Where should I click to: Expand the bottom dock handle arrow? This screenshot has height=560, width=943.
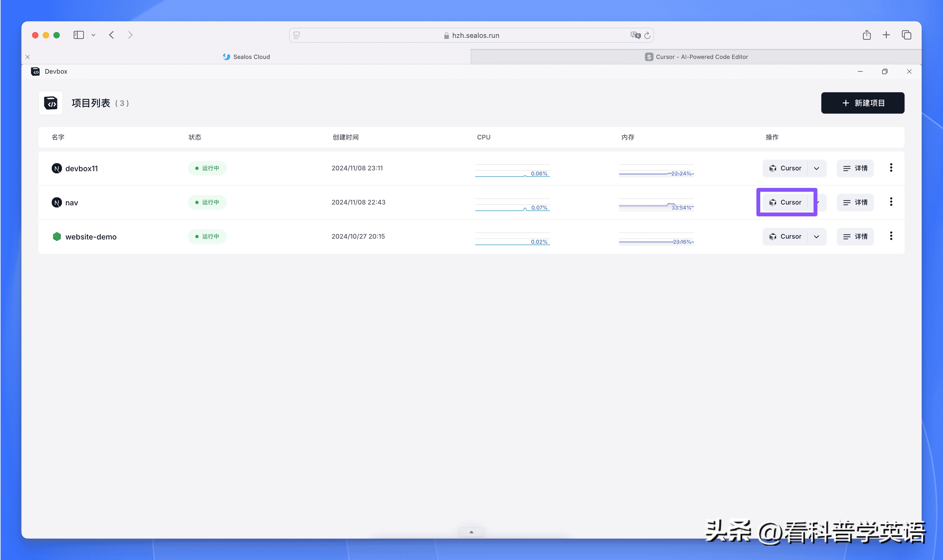point(471,532)
